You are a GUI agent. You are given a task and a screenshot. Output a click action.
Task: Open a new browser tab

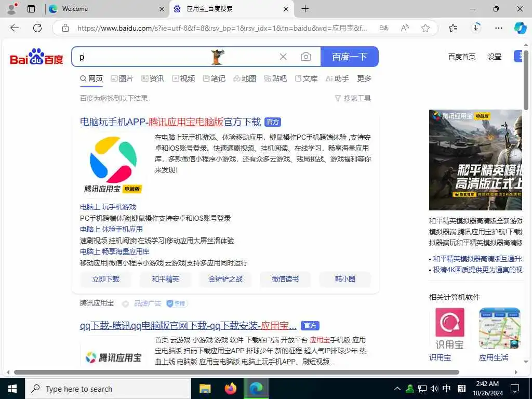[305, 9]
